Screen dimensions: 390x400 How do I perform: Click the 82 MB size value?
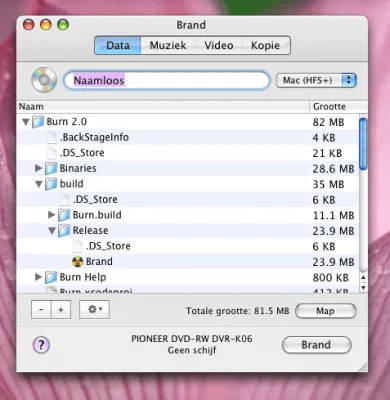coord(328,122)
